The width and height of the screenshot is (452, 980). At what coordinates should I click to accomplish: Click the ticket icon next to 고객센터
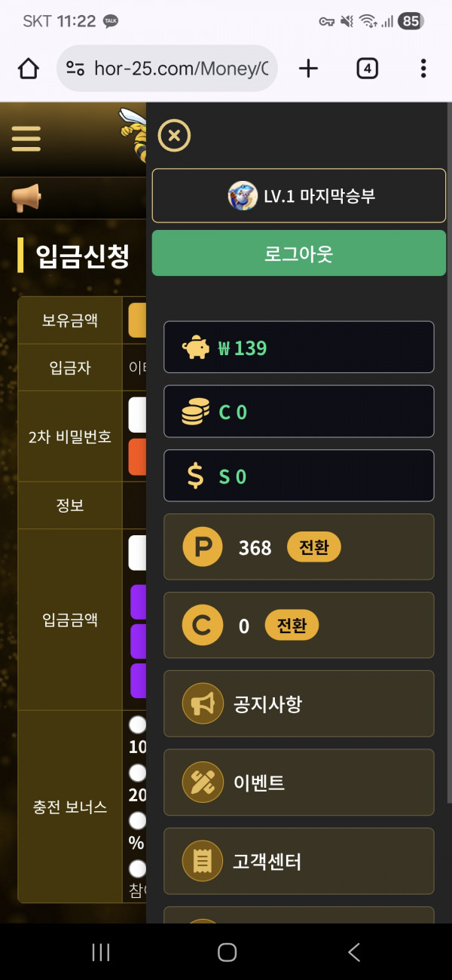(200, 861)
